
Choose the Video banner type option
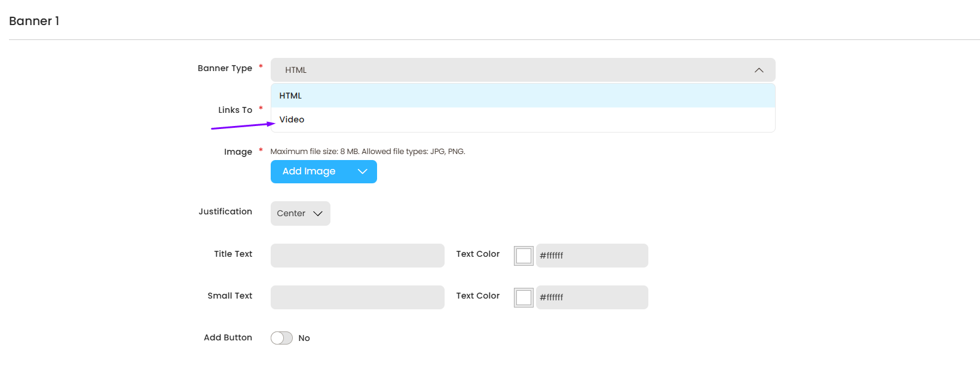292,119
